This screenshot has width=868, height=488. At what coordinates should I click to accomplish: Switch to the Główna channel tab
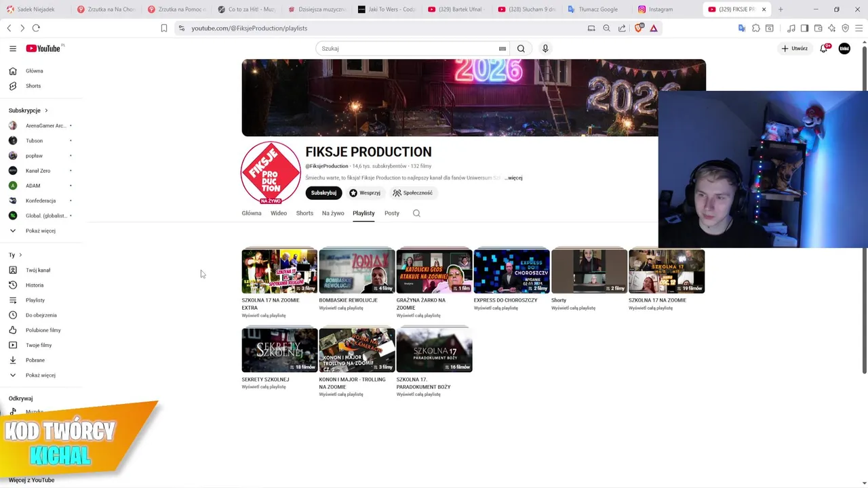point(251,213)
